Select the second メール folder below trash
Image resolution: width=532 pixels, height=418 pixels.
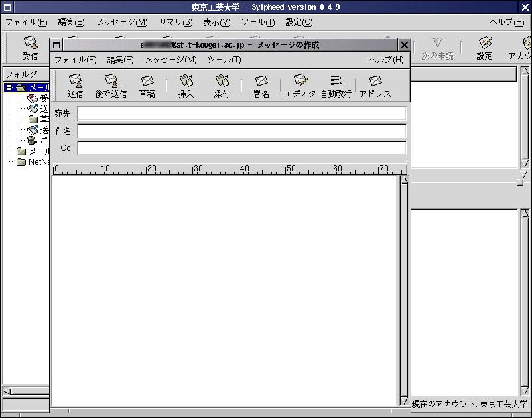pyautogui.click(x=33, y=151)
